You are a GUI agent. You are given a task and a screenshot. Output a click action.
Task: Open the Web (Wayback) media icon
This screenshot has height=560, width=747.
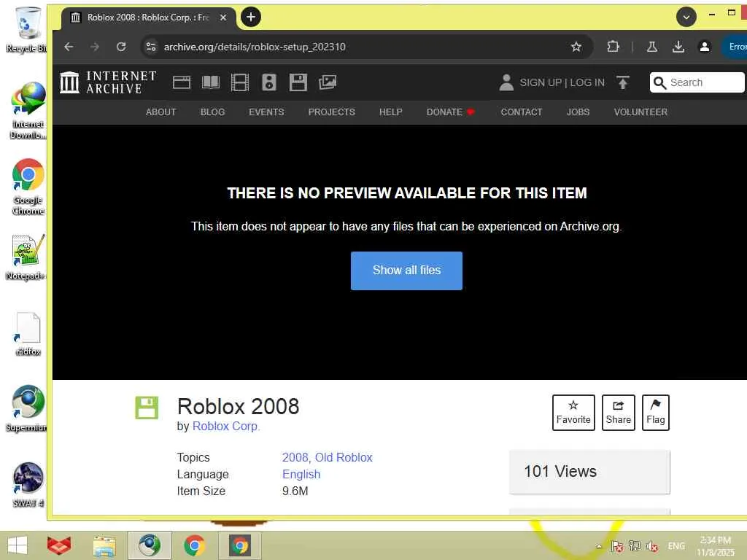tap(182, 82)
